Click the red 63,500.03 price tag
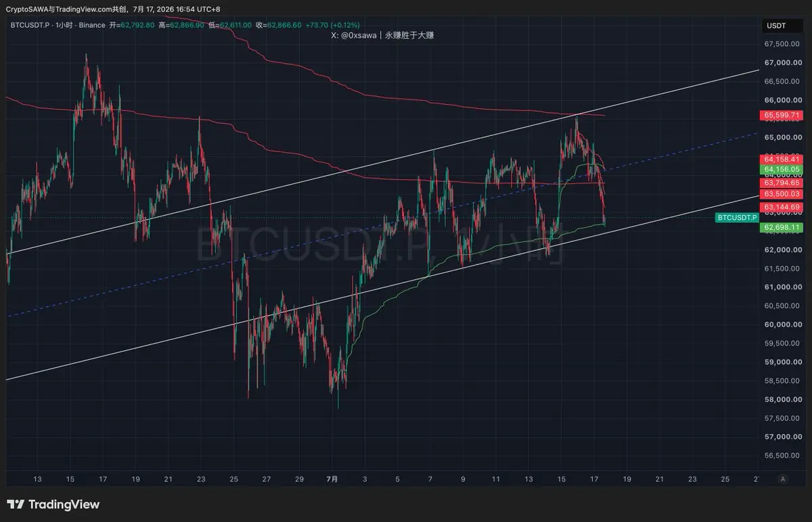This screenshot has height=522, width=812. (x=782, y=194)
